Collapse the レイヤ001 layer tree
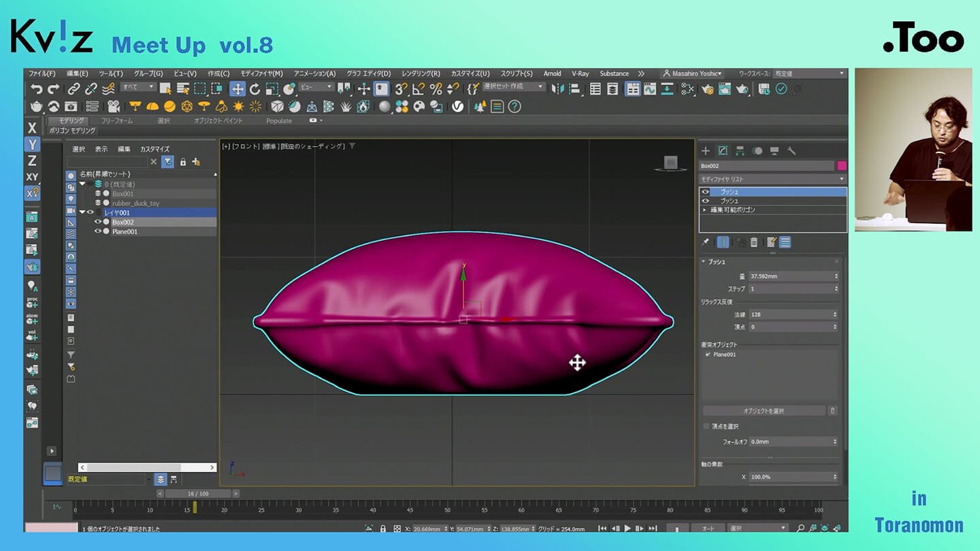980x551 pixels. 82,213
